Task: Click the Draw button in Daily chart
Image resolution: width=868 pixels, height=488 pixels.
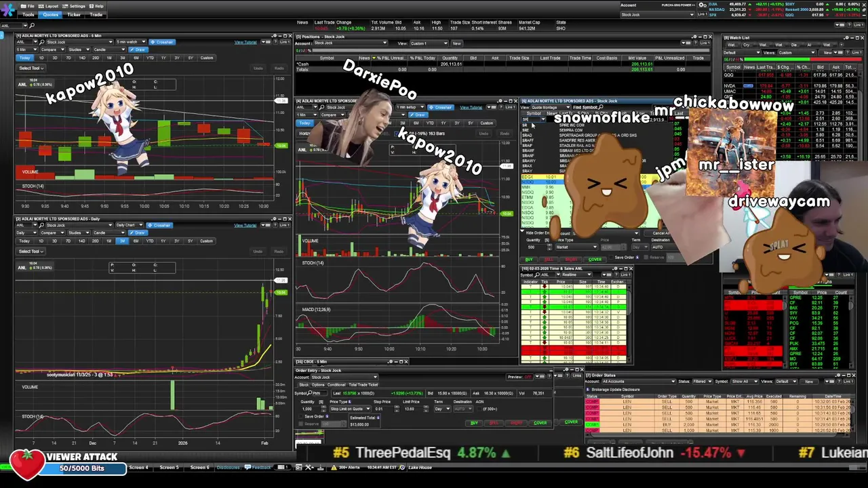Action: [x=139, y=232]
